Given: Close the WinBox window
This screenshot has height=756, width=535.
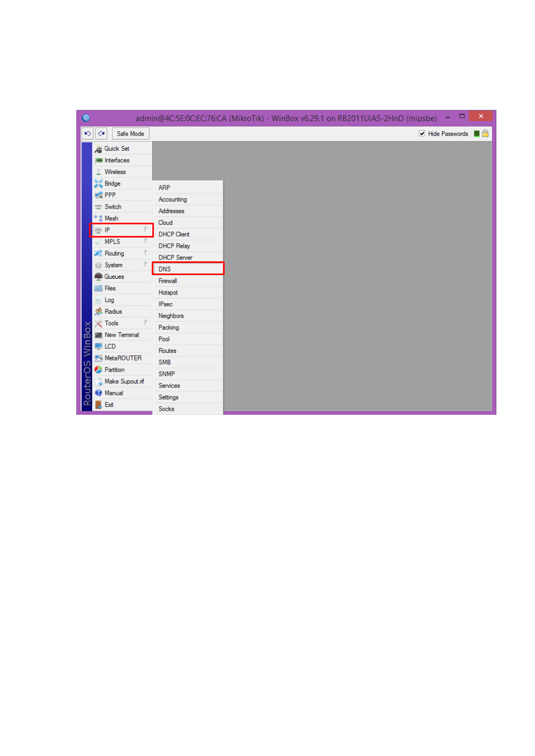Looking at the screenshot, I should 481,116.
